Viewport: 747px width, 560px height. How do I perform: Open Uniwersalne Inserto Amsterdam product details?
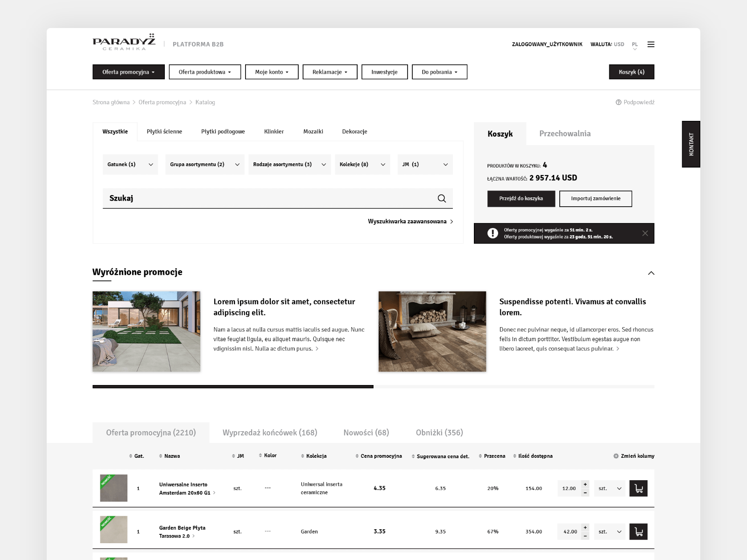(x=187, y=489)
